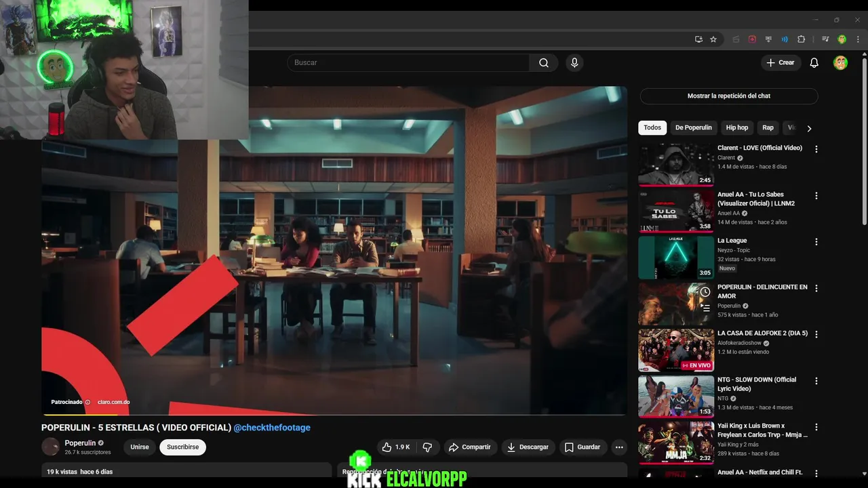Click Mostrar la repetición del chat

[x=729, y=96]
